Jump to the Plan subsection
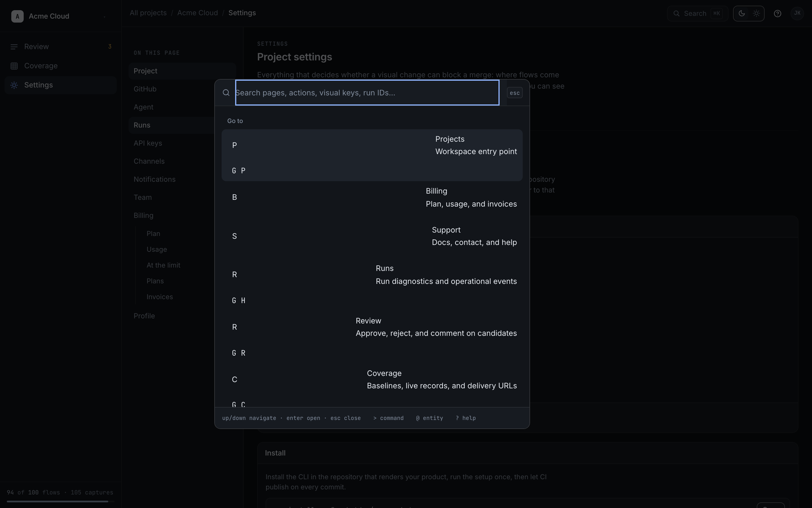Viewport: 812px width, 508px height. [153, 233]
